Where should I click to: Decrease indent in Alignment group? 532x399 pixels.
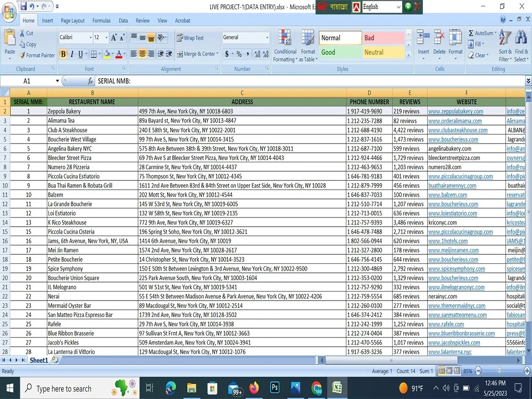click(x=161, y=54)
